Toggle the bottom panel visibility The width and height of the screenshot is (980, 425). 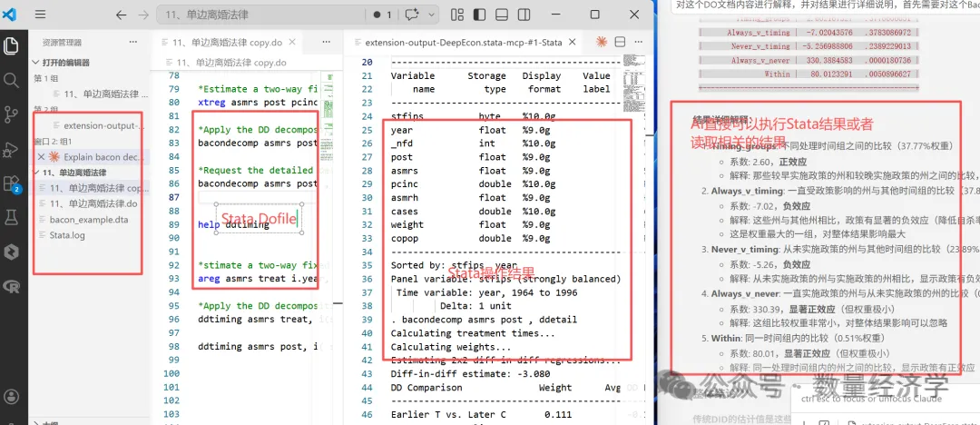pos(501,15)
